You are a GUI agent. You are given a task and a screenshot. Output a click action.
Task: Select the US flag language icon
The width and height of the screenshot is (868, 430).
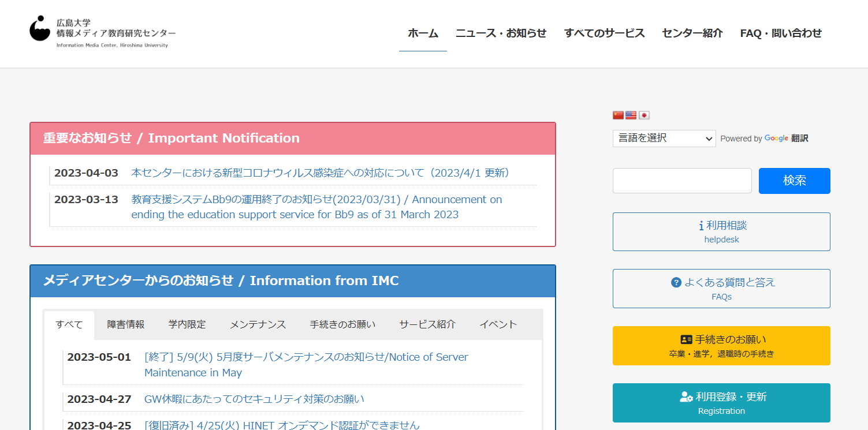631,115
